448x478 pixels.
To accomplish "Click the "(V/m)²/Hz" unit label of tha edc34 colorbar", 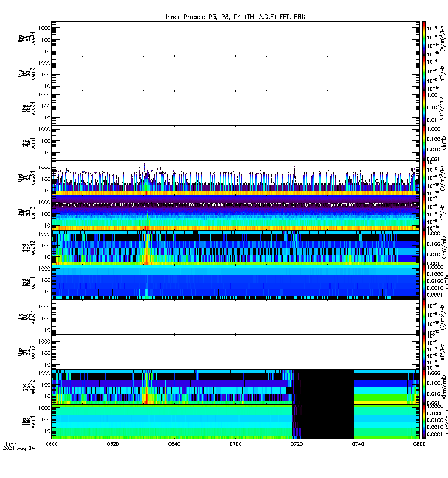I will click(443, 39).
